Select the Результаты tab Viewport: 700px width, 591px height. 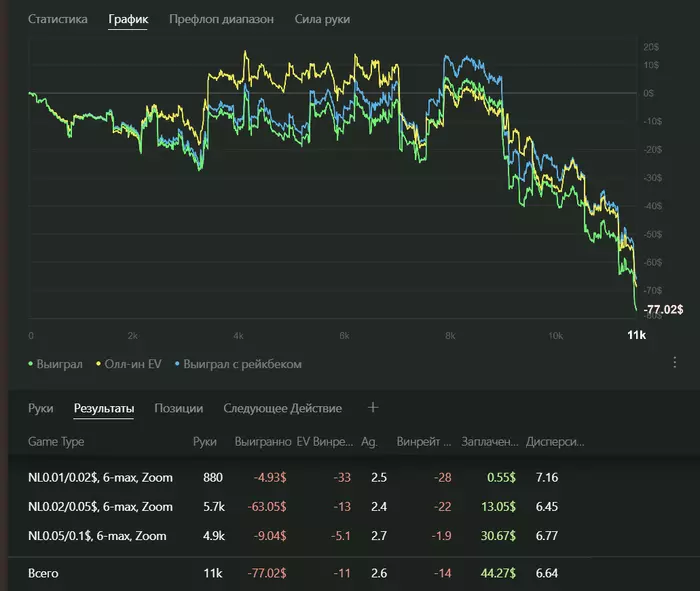click(x=104, y=408)
